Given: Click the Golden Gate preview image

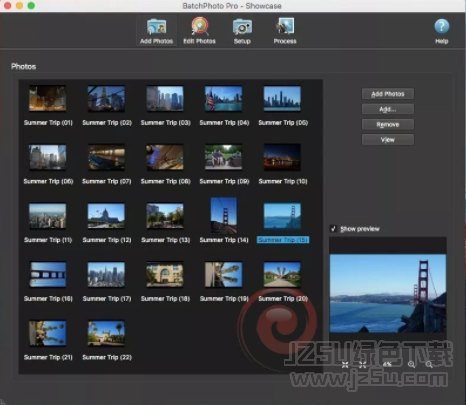Looking at the screenshot, I should point(388,293).
